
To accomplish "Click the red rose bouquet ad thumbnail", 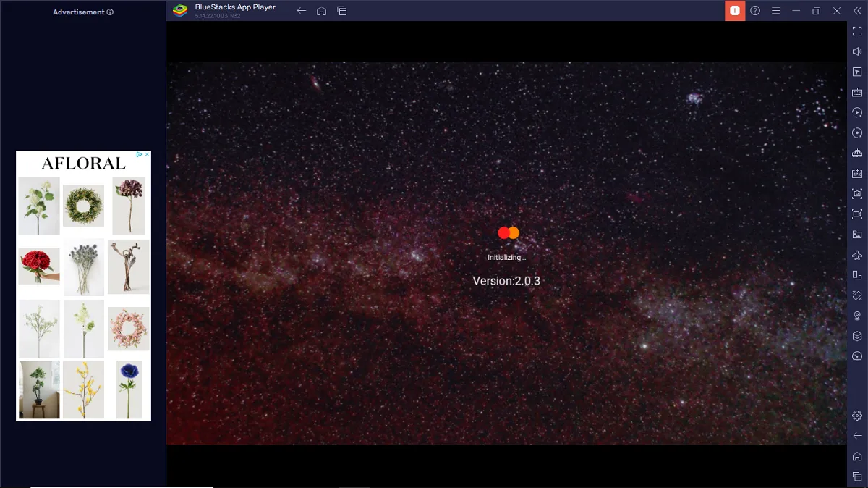I will coord(39,266).
